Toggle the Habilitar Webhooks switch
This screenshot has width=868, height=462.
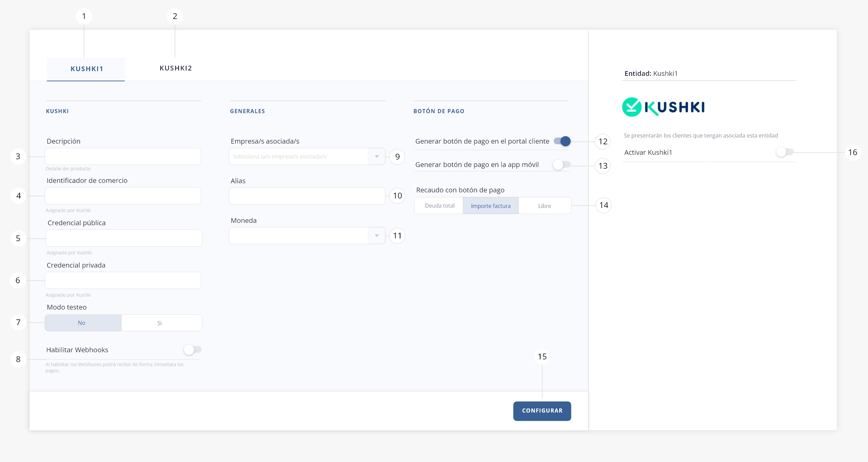193,350
